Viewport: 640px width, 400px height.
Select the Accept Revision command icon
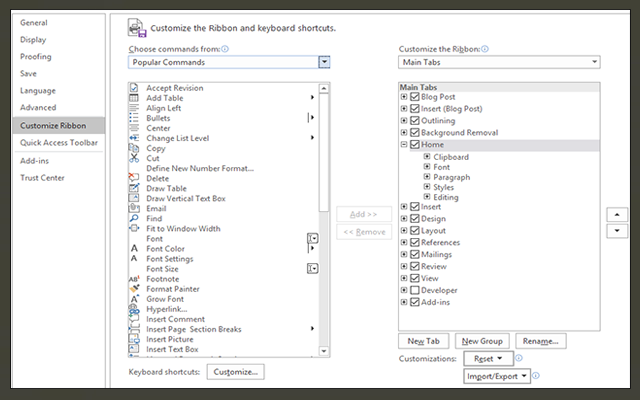point(133,88)
